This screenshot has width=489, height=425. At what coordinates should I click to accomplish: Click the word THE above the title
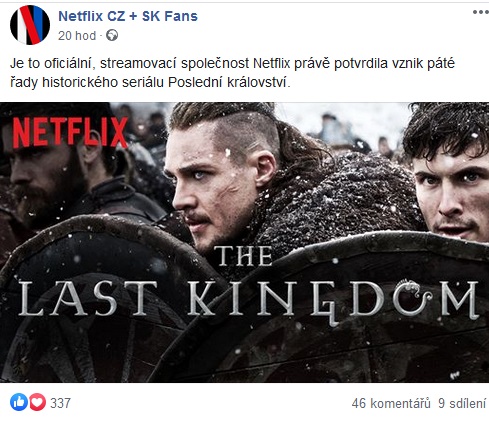(243, 256)
